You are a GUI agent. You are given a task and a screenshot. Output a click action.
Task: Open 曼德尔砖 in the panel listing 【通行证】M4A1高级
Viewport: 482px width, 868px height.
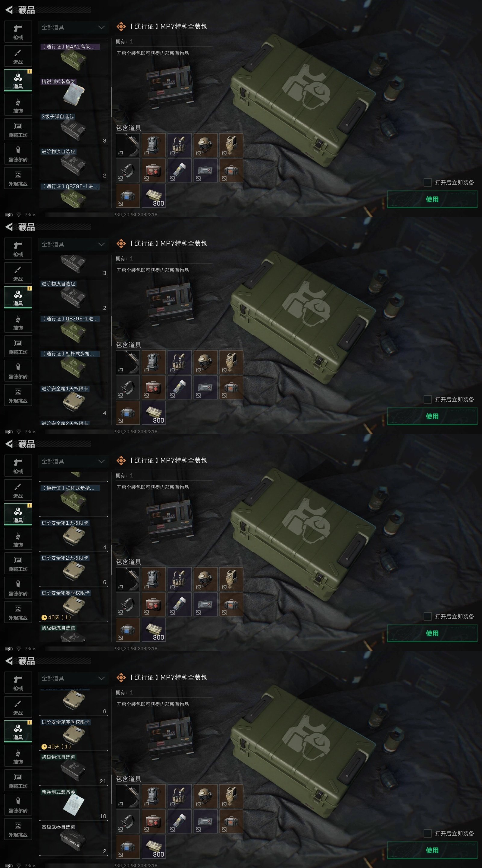[x=18, y=154]
